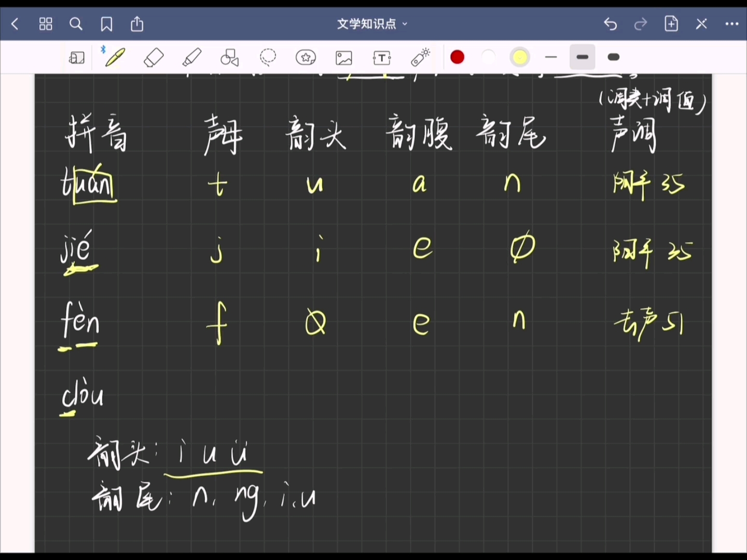Viewport: 747px width, 560px height.
Task: Add a new page
Action: tap(671, 24)
